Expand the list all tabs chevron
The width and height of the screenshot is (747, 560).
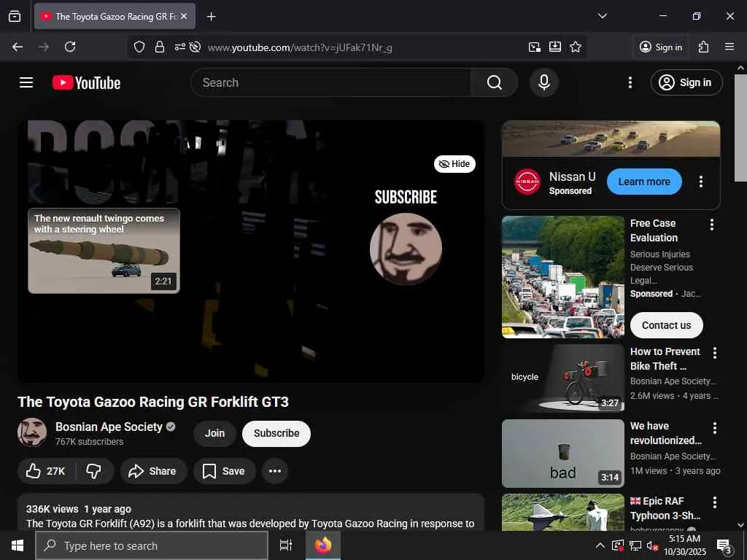[x=603, y=16]
